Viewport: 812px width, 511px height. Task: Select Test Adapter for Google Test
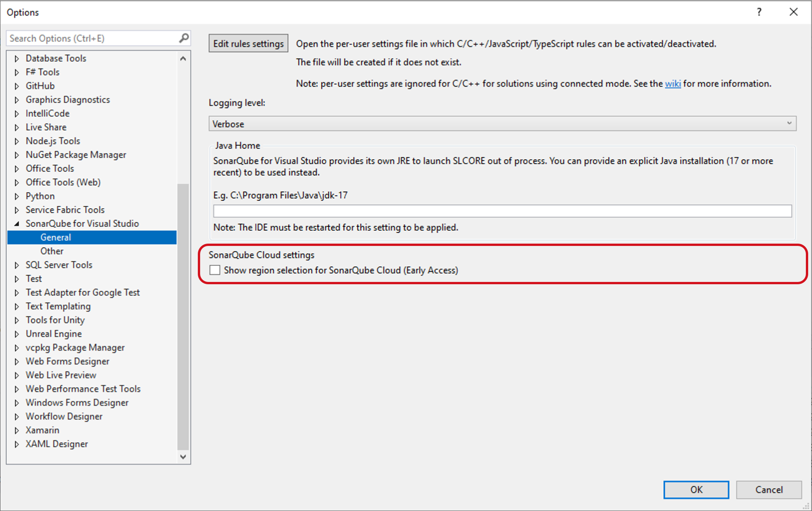click(83, 293)
